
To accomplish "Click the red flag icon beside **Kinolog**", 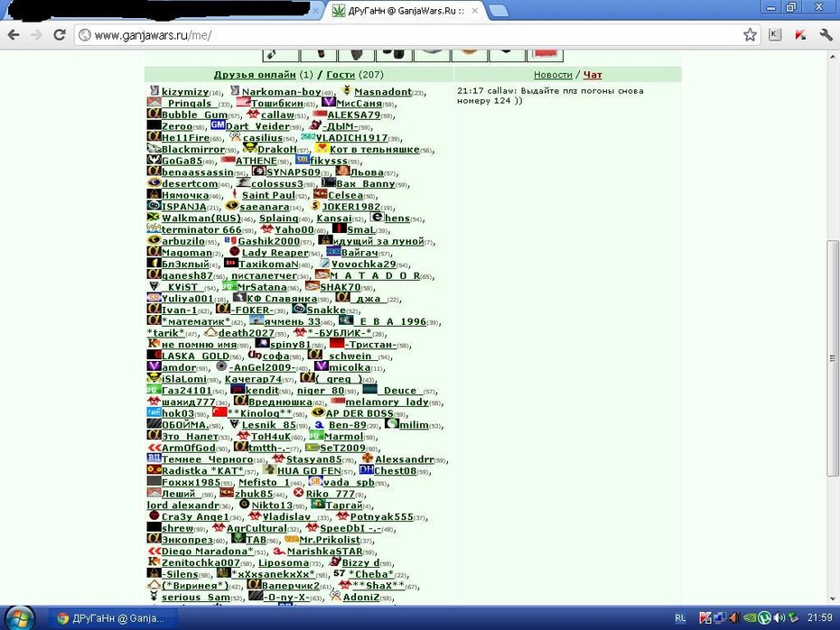I will pyautogui.click(x=219, y=412).
